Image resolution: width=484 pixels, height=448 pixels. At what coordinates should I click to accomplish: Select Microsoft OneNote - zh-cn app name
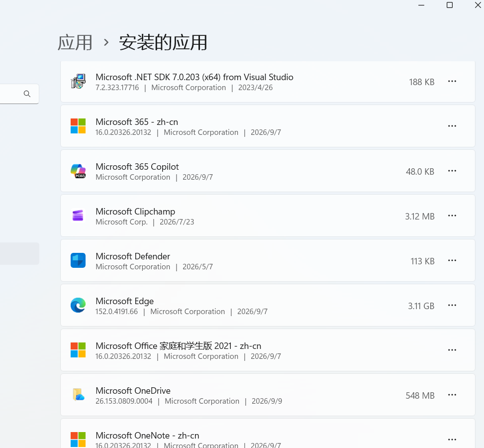[147, 436]
